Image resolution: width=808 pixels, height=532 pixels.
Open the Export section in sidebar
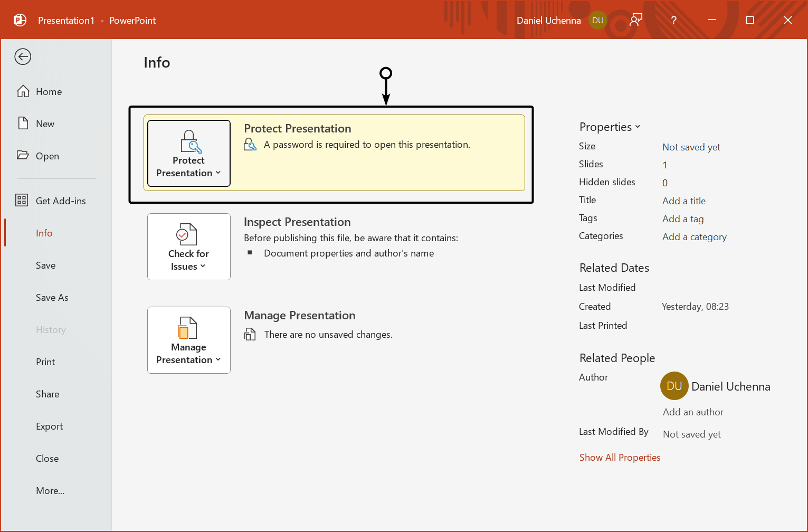49,426
